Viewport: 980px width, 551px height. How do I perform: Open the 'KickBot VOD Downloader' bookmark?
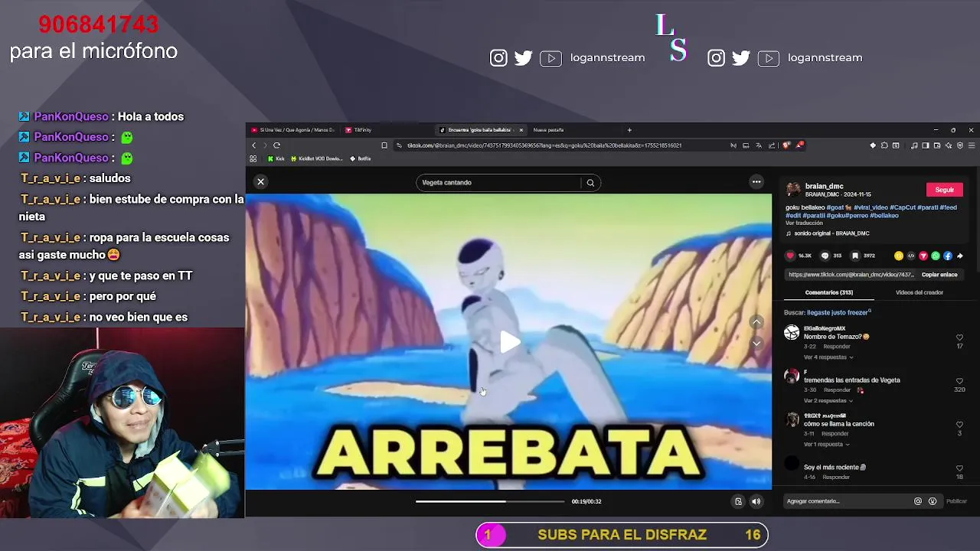pos(316,159)
